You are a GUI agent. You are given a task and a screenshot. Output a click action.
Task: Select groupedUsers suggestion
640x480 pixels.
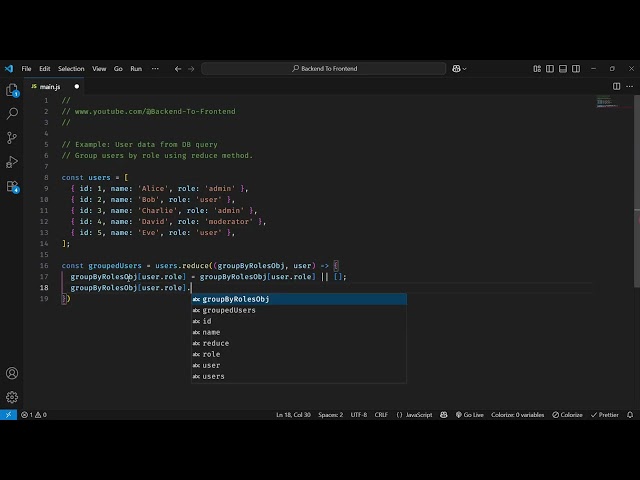pos(299,310)
